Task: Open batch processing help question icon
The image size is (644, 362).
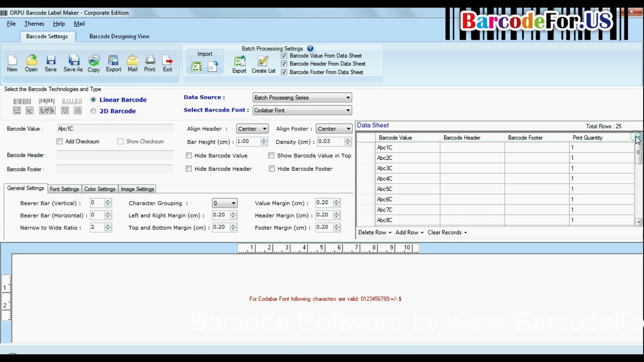Action: pos(310,49)
